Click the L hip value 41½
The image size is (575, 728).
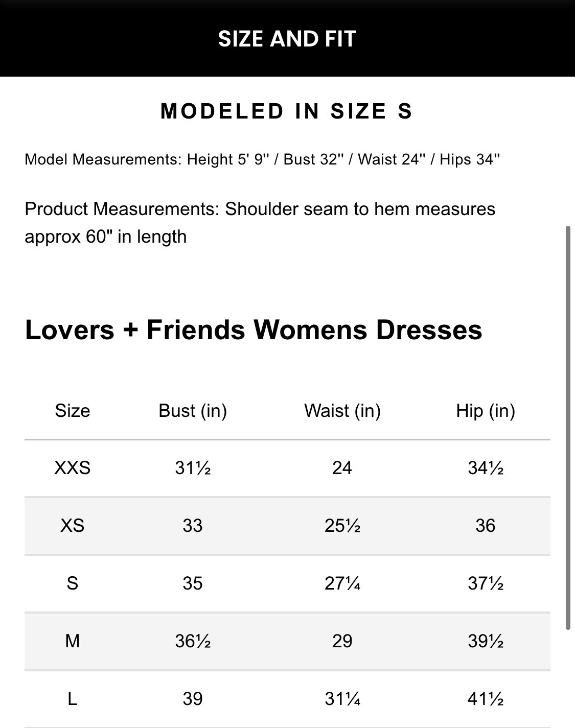pyautogui.click(x=486, y=699)
